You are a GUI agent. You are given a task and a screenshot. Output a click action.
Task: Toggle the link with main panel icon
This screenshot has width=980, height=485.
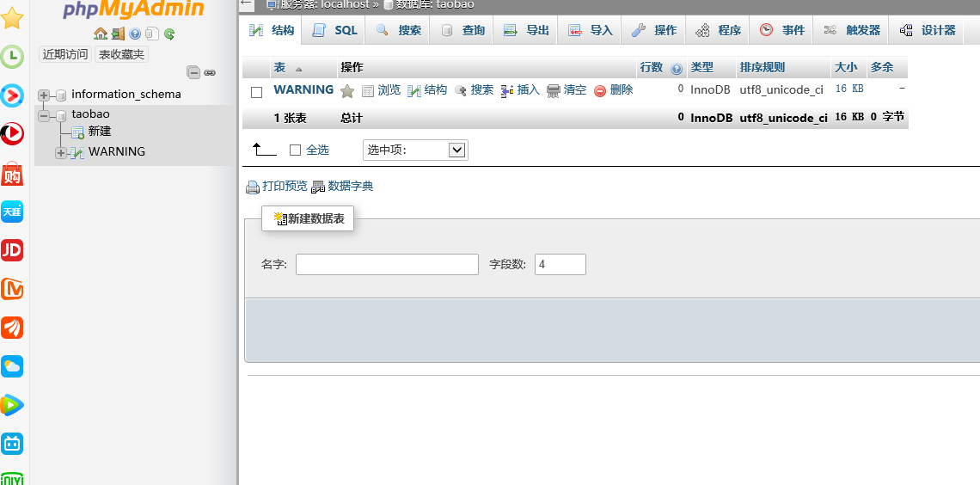[210, 72]
